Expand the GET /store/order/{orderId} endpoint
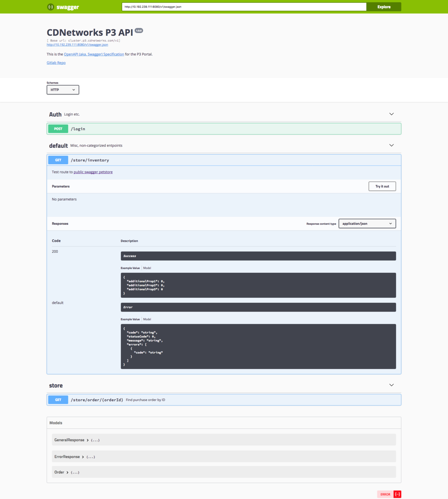Image resolution: width=448 pixels, height=499 pixels. click(224, 400)
